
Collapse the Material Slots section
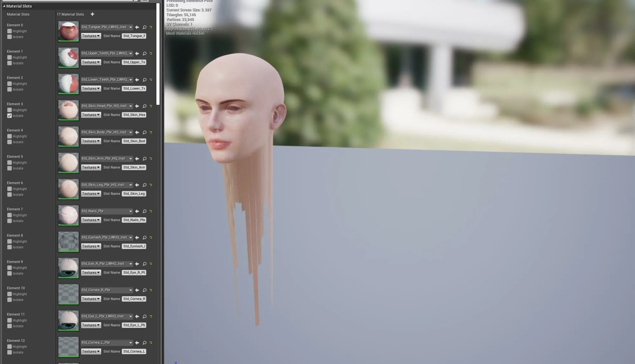[x=4, y=6]
